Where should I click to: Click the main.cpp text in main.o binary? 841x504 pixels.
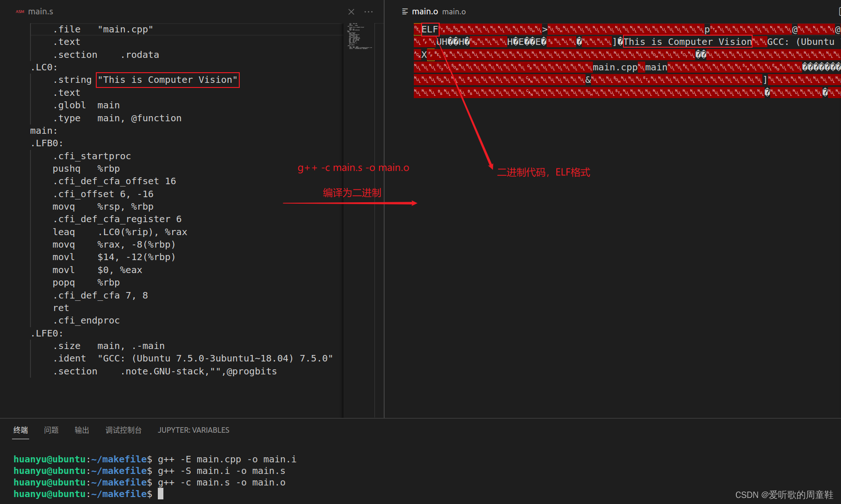click(x=615, y=68)
